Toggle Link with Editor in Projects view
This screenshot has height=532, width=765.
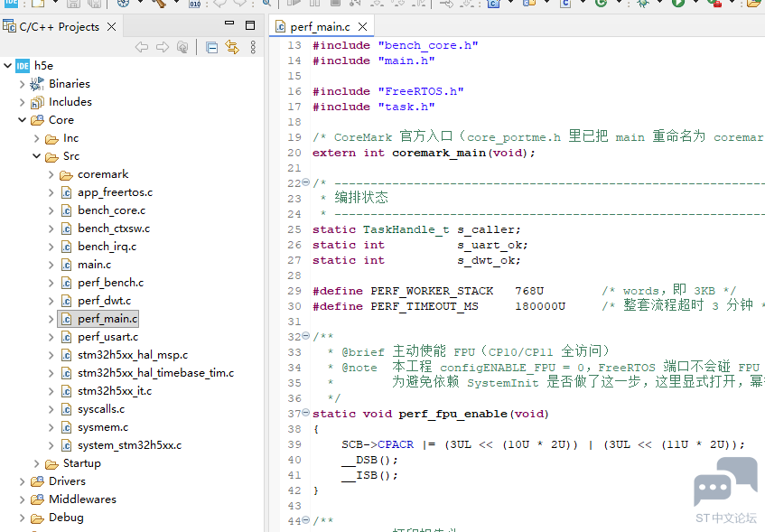click(x=232, y=47)
